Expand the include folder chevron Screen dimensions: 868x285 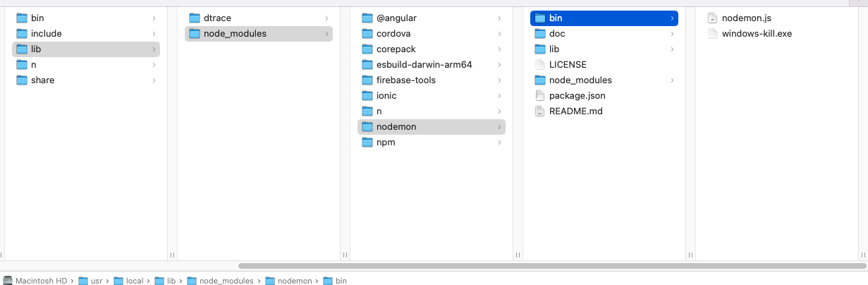point(154,33)
